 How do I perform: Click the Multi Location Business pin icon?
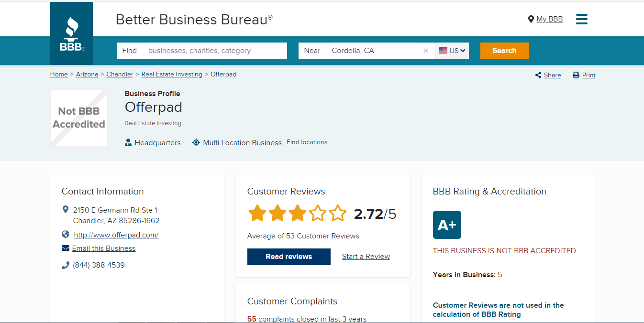click(196, 142)
